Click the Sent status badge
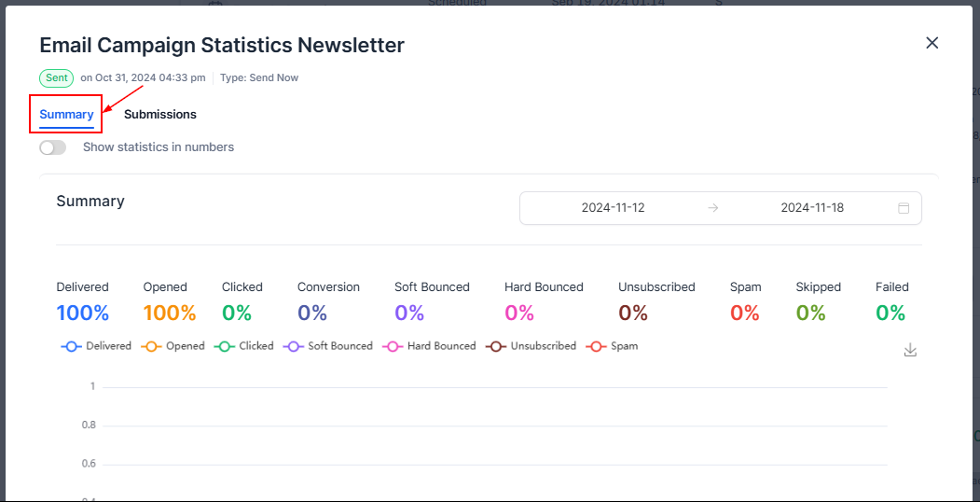This screenshot has height=502, width=980. 56,78
